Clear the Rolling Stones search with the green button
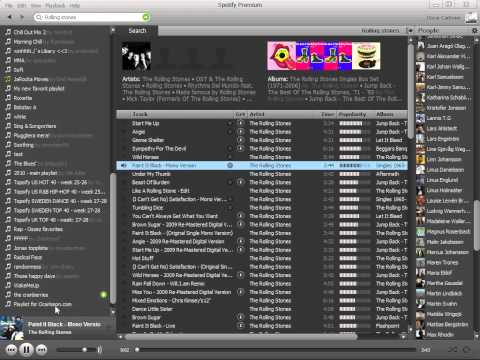This screenshot has width=480, height=360. (146, 17)
